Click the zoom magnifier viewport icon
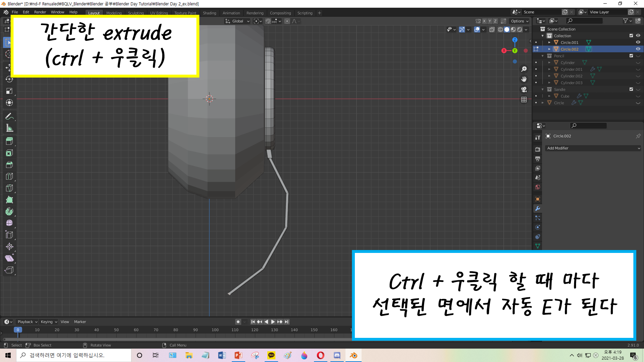The height and width of the screenshot is (362, 644). pyautogui.click(x=524, y=69)
